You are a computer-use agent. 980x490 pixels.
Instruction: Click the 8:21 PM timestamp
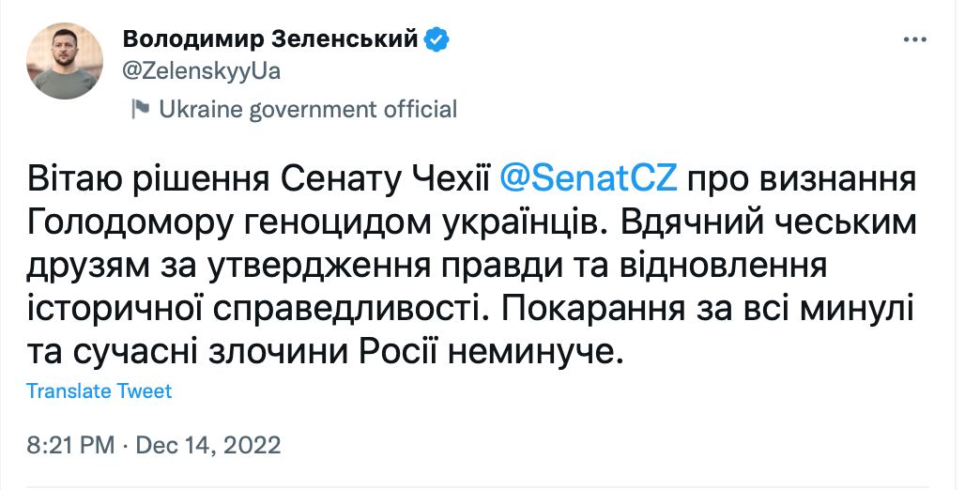tap(69, 444)
